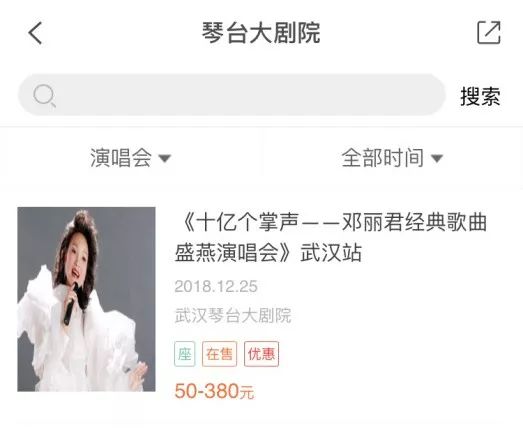Click the arrow beside 全部时间
Viewport: 523px width, 428px height.
pyautogui.click(x=437, y=158)
